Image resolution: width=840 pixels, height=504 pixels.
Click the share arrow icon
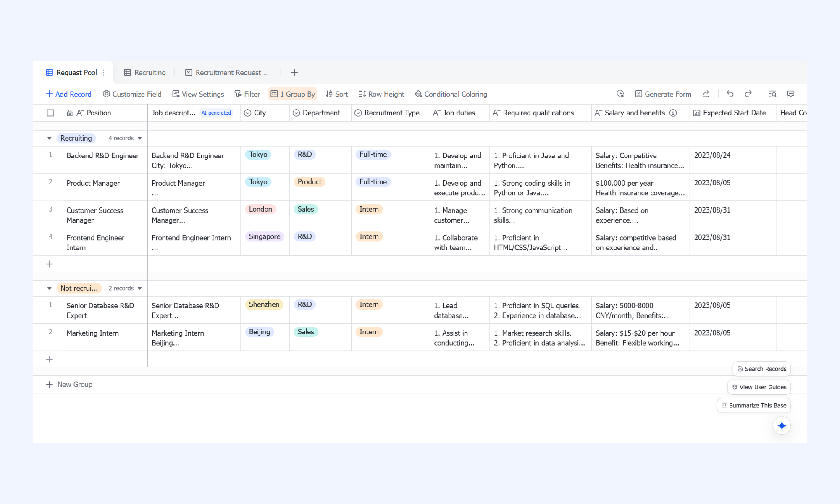click(706, 94)
